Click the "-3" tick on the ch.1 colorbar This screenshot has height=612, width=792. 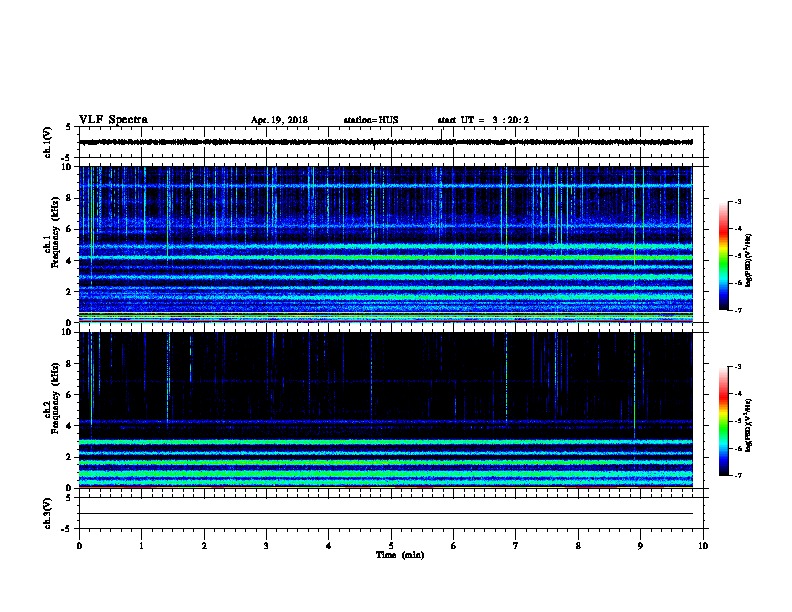click(x=738, y=201)
